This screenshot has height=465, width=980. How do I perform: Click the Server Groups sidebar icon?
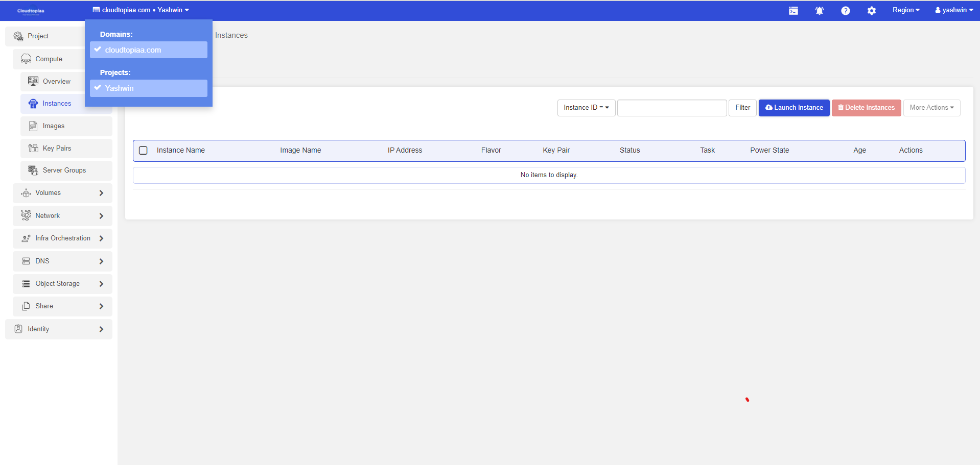(x=33, y=170)
